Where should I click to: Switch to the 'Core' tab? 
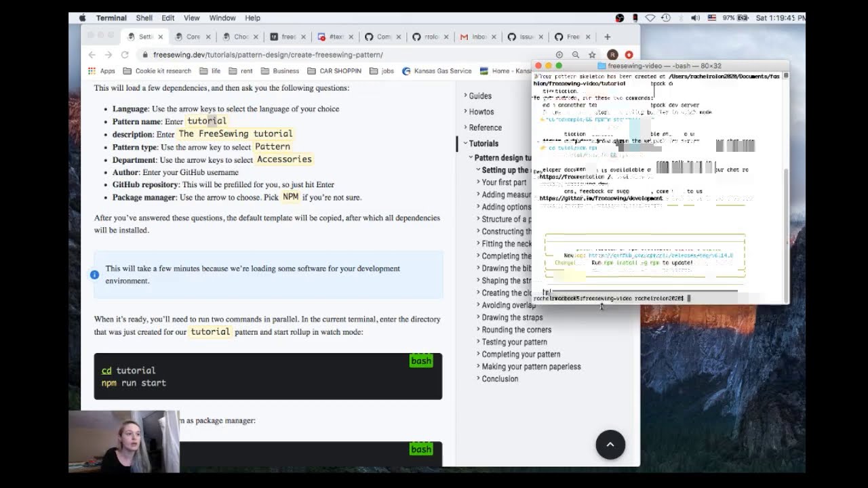coord(193,37)
